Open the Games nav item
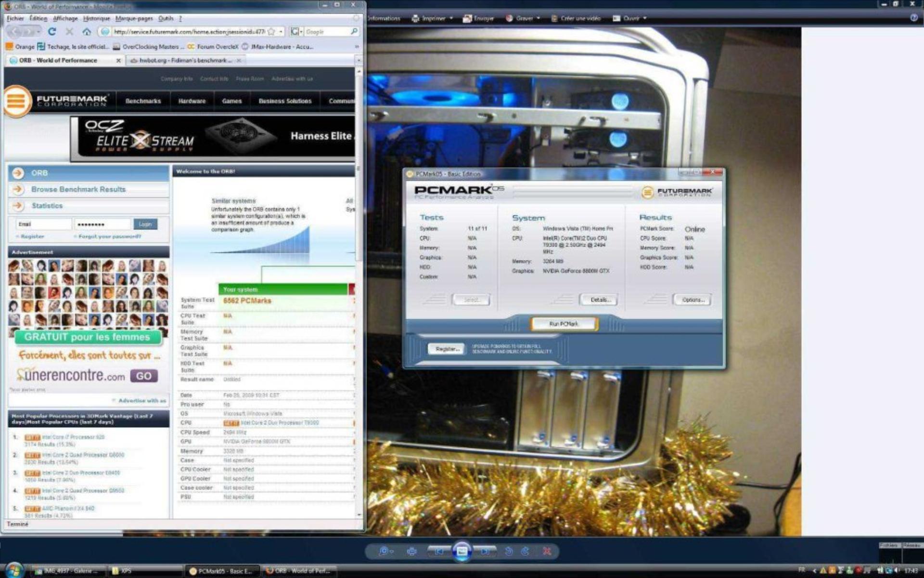The width and height of the screenshot is (924, 578). pos(231,101)
